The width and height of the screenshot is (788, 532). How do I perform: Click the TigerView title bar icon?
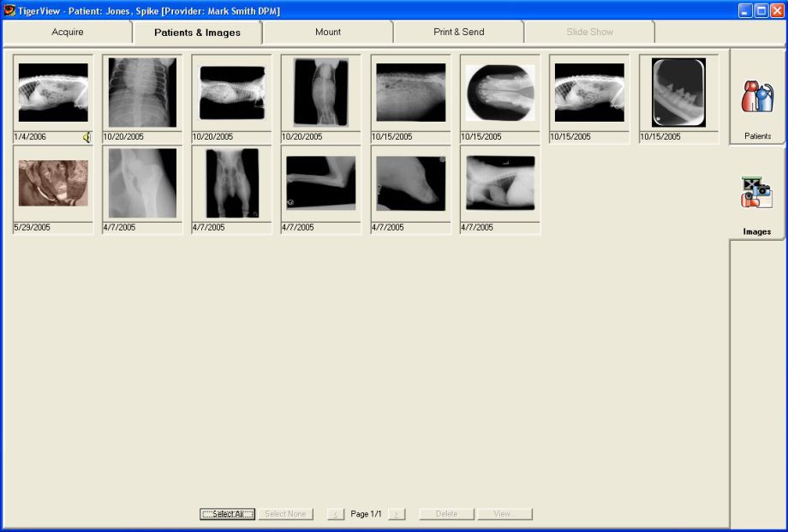(x=9, y=10)
